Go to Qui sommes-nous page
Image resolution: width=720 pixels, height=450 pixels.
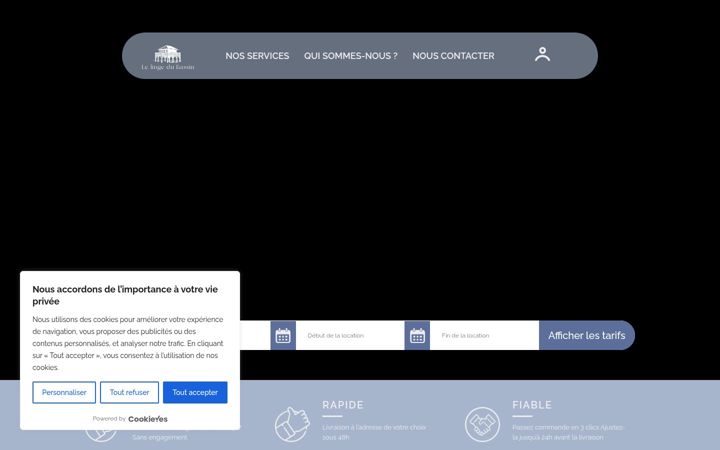point(351,56)
